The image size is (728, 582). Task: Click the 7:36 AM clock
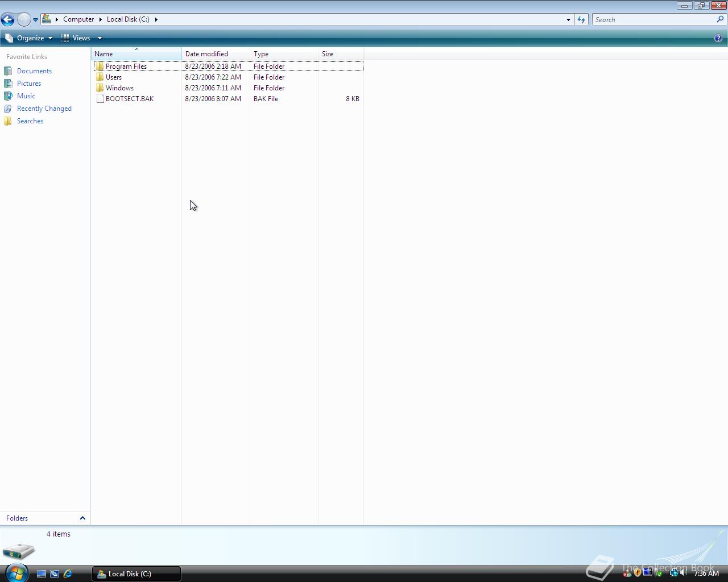coord(706,573)
